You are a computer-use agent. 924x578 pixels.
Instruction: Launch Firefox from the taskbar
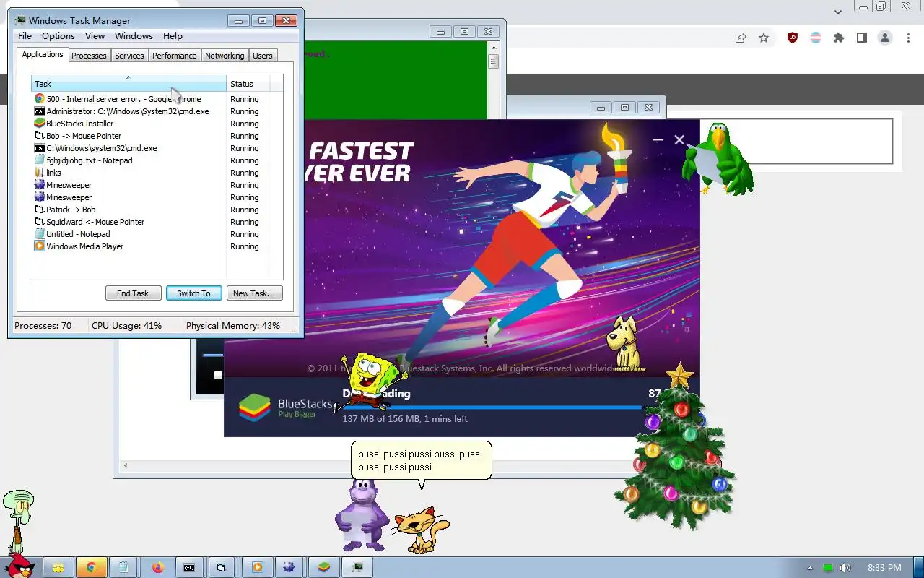158,567
